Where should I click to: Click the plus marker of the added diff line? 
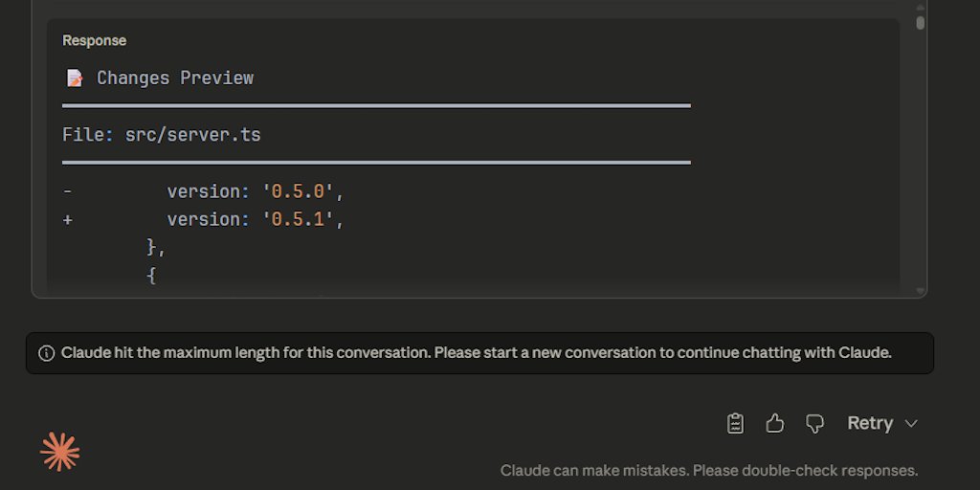coord(67,219)
